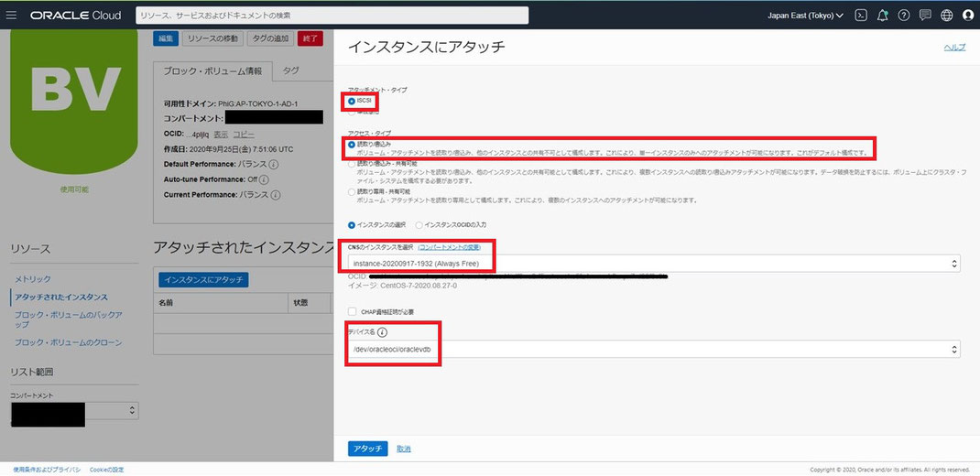This screenshot has width=980, height=476.
Task: Click the 編集 button
Action: pyautogui.click(x=167, y=38)
